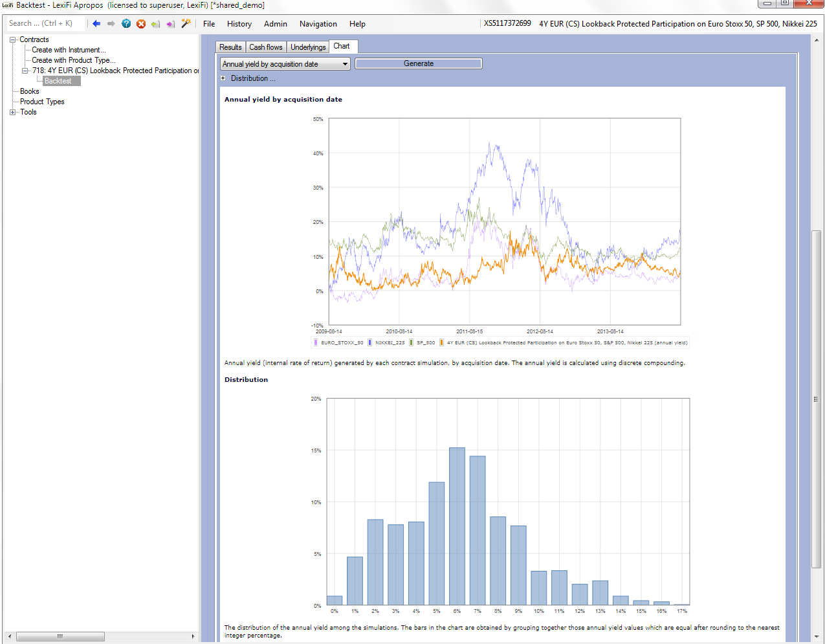Click the 2011-08-15 x-axis date label
This screenshot has width=825, height=644.
(x=470, y=331)
